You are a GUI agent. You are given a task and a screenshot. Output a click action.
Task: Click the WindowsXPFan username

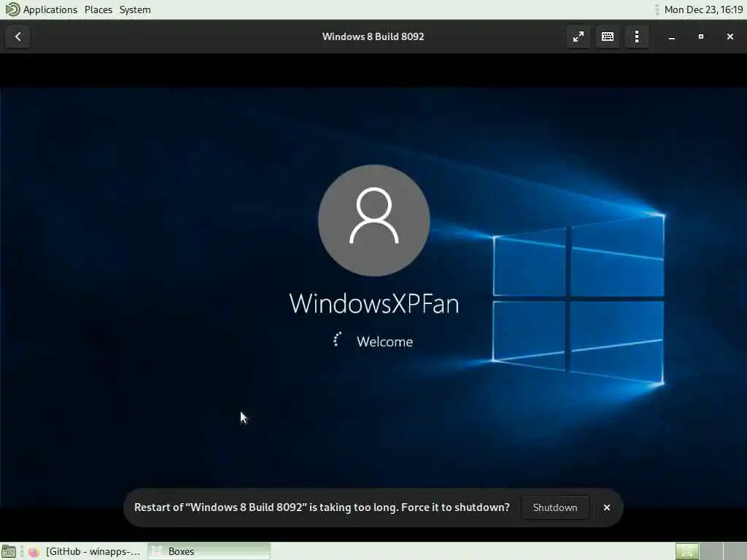(374, 304)
